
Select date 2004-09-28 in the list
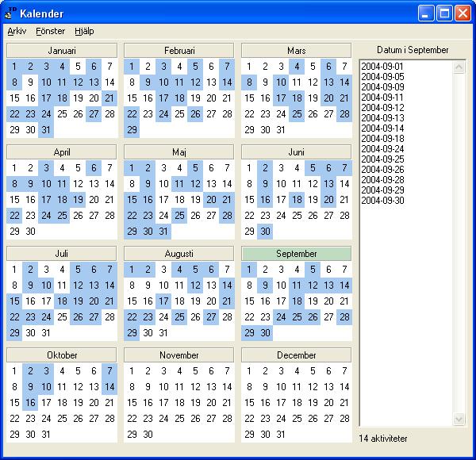382,179
